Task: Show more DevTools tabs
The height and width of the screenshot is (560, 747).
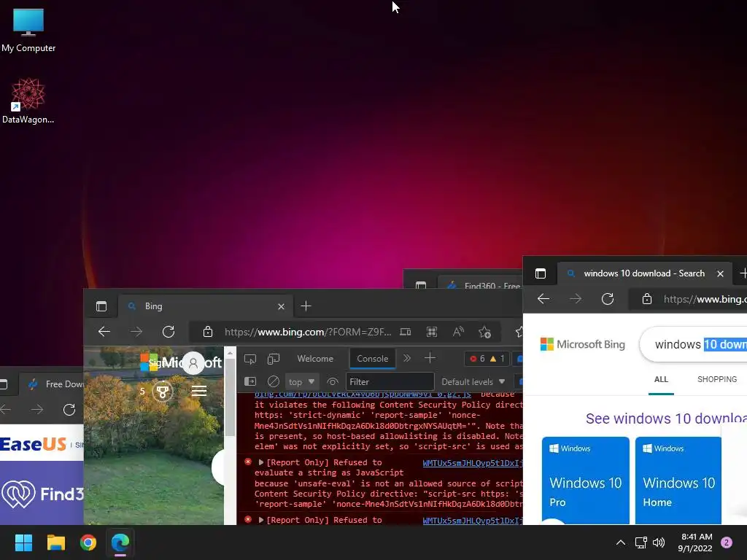Action: tap(407, 358)
